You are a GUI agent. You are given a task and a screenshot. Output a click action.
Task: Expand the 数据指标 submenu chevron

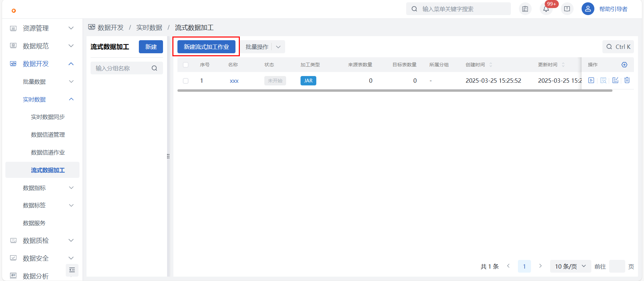coord(71,188)
